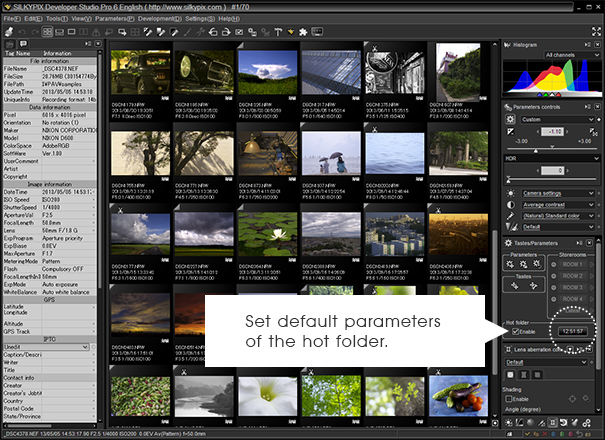This screenshot has width=605, height=440.
Task: Open the File menu
Action: [11, 19]
